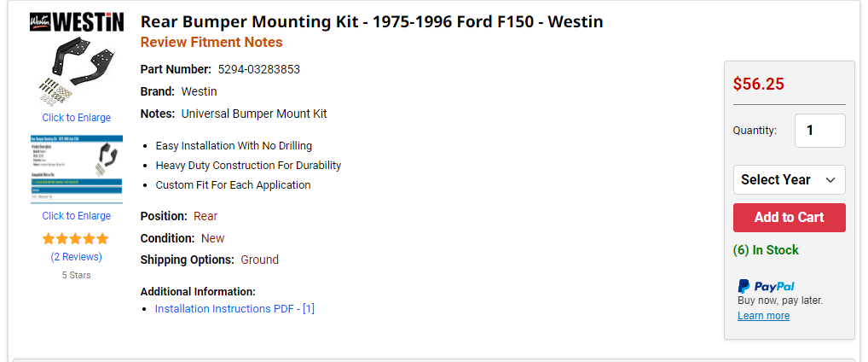868x362 pixels.
Task: Focus the Quantity input field
Action: 820,131
